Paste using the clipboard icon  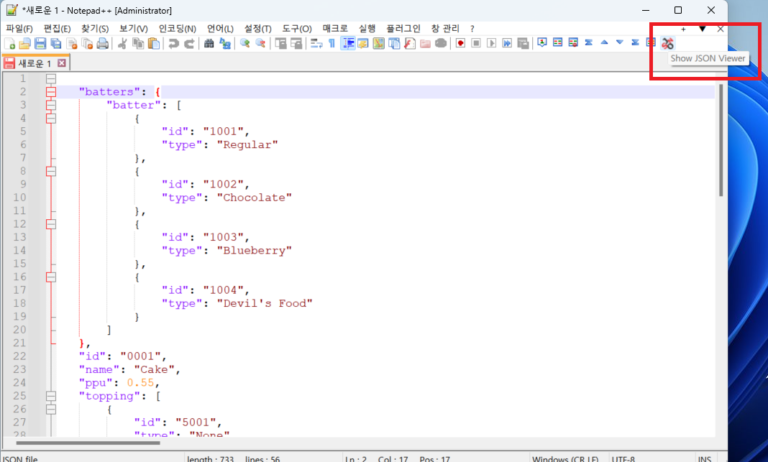coord(154,44)
